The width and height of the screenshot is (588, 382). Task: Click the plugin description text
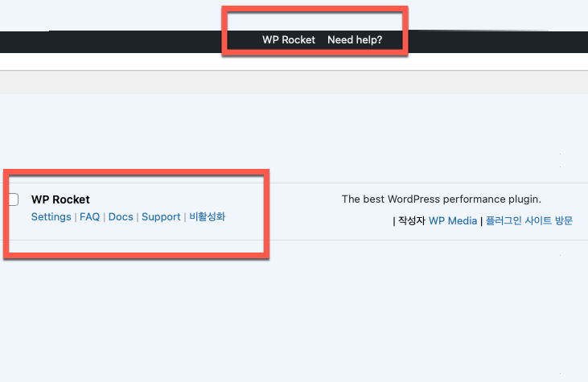442,199
